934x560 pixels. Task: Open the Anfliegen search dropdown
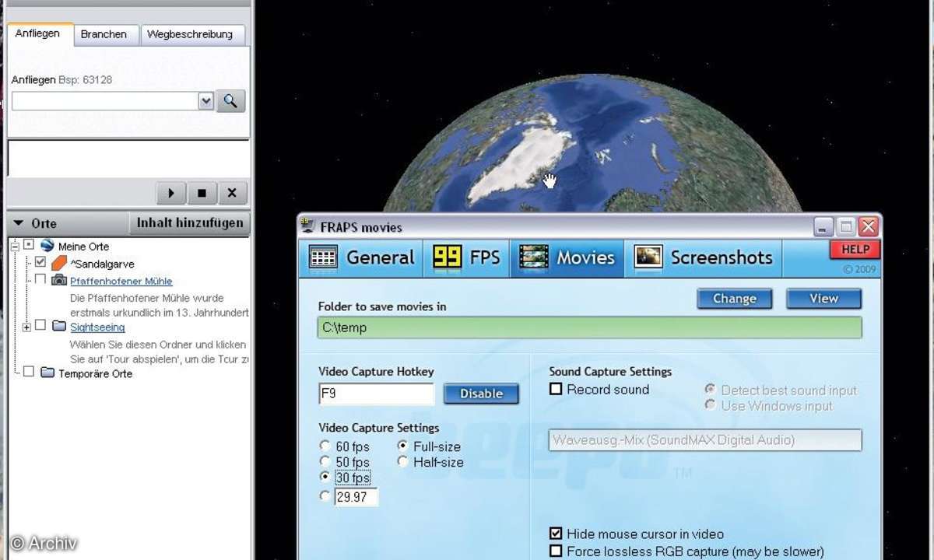(205, 101)
